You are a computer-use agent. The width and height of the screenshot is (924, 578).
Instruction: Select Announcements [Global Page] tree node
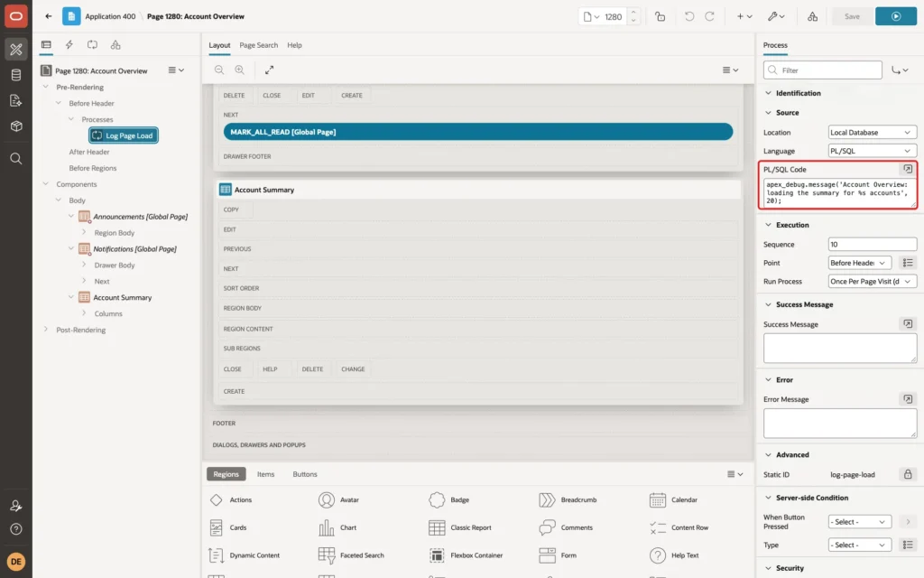click(x=140, y=217)
